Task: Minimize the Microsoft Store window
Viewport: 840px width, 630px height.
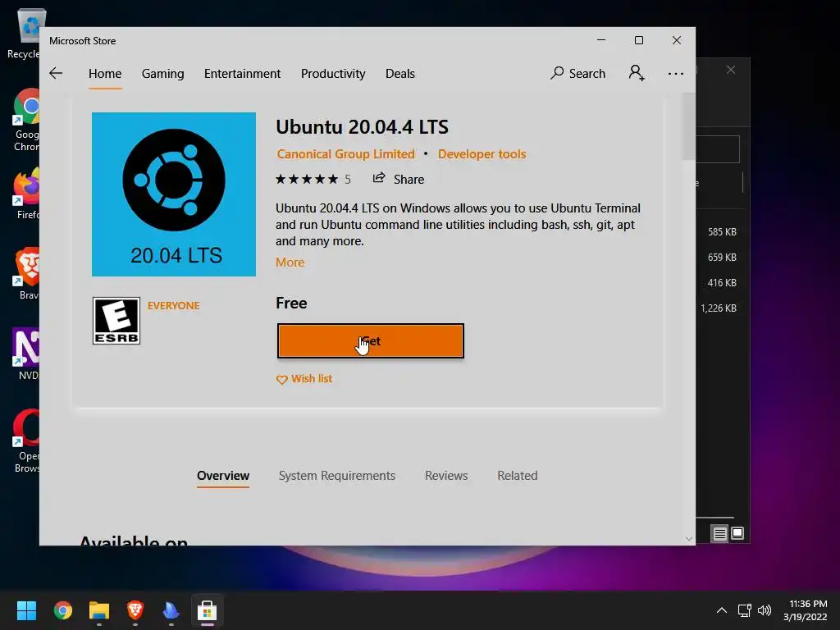Action: click(601, 40)
